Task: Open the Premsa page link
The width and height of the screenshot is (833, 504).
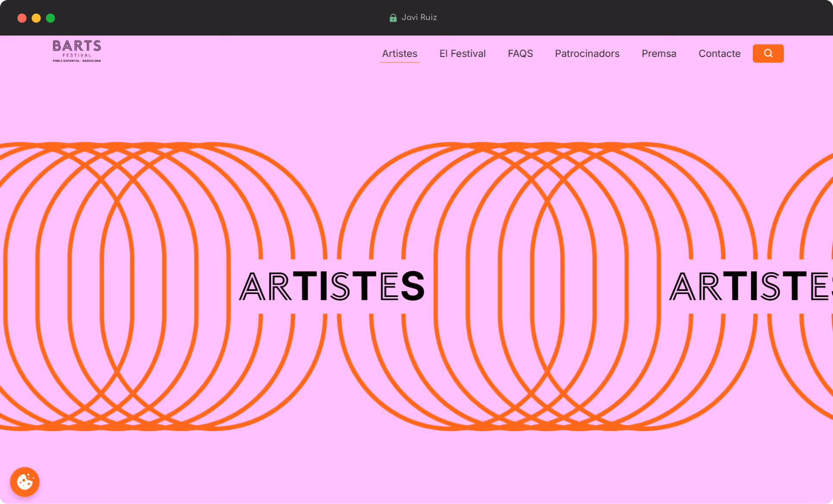Action: (x=658, y=53)
